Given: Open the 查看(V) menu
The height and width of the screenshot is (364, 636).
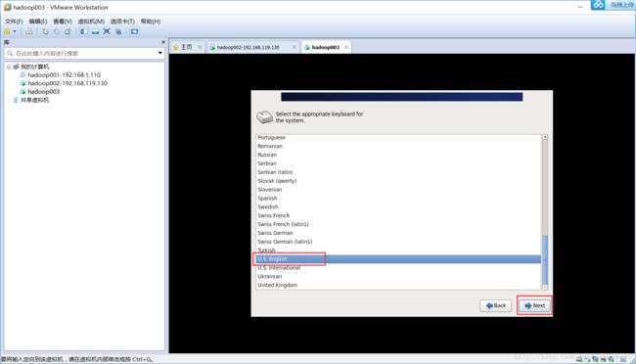Looking at the screenshot, I should [63, 22].
